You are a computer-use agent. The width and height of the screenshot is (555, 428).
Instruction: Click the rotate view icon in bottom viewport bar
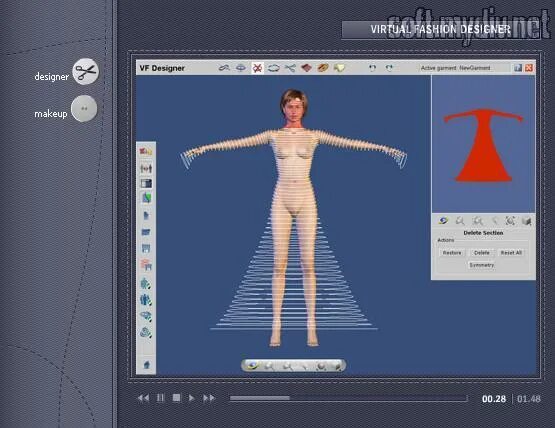pos(252,365)
